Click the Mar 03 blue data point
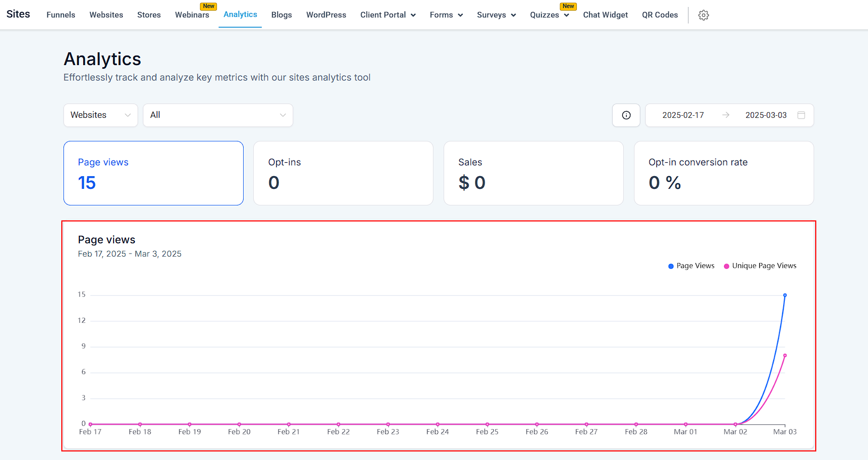 pyautogui.click(x=785, y=295)
